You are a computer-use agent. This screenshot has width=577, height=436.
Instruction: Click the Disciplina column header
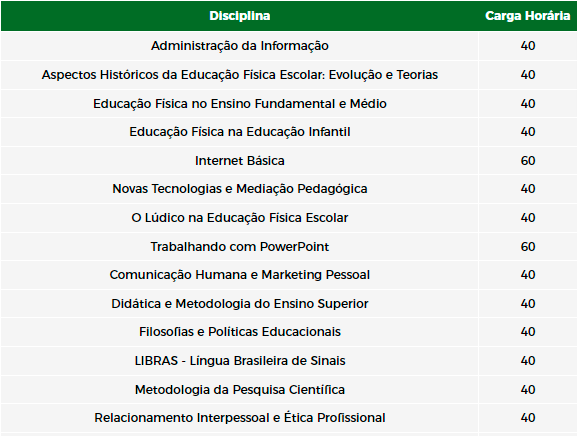(240, 16)
